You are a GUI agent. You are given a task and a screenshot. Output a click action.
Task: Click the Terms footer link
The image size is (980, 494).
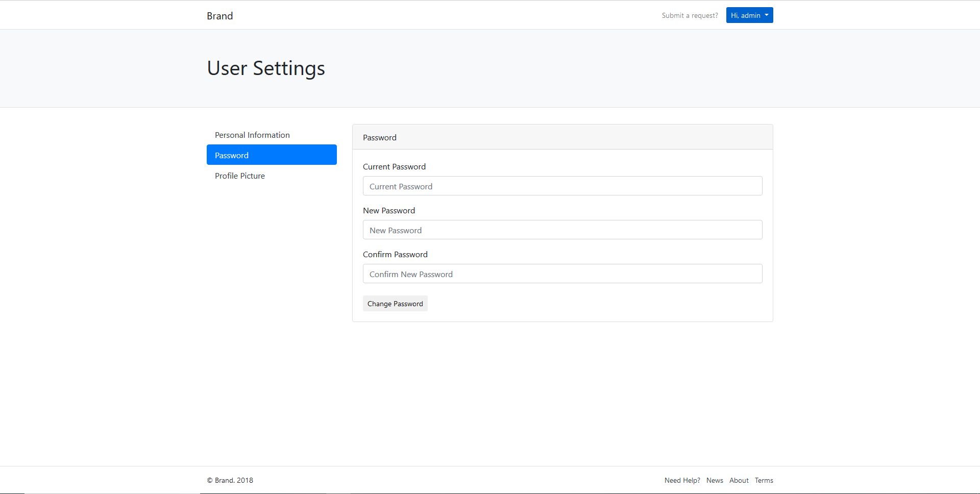click(764, 480)
